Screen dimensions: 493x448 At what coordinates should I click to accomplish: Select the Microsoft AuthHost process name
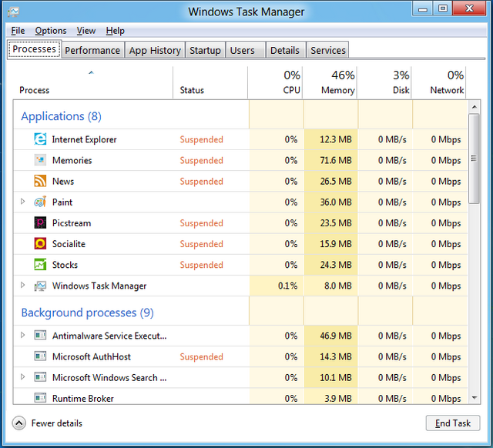click(x=91, y=356)
